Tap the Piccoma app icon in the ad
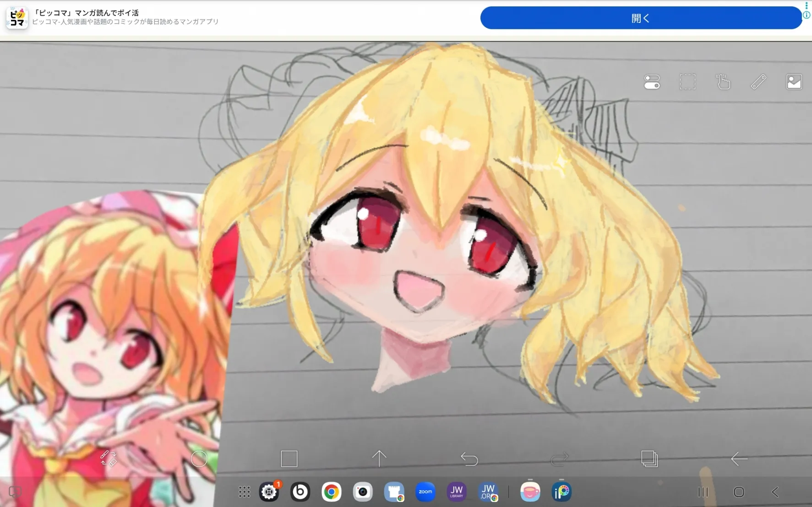The image size is (812, 507). 17,18
